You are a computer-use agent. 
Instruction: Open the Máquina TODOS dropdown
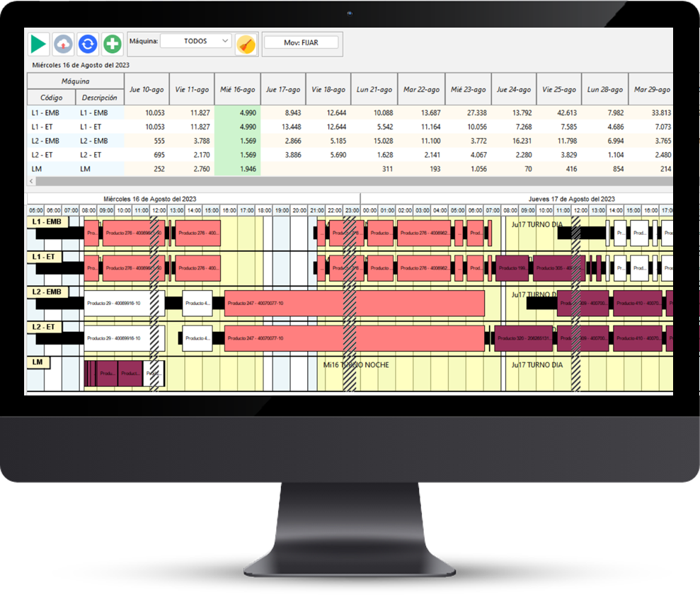[196, 42]
